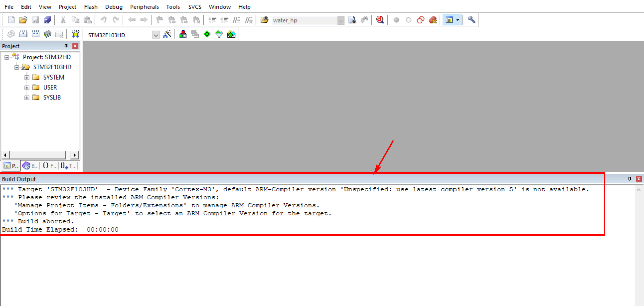The image size is (644, 306).
Task: Click the Save All icon
Action: coord(47,20)
